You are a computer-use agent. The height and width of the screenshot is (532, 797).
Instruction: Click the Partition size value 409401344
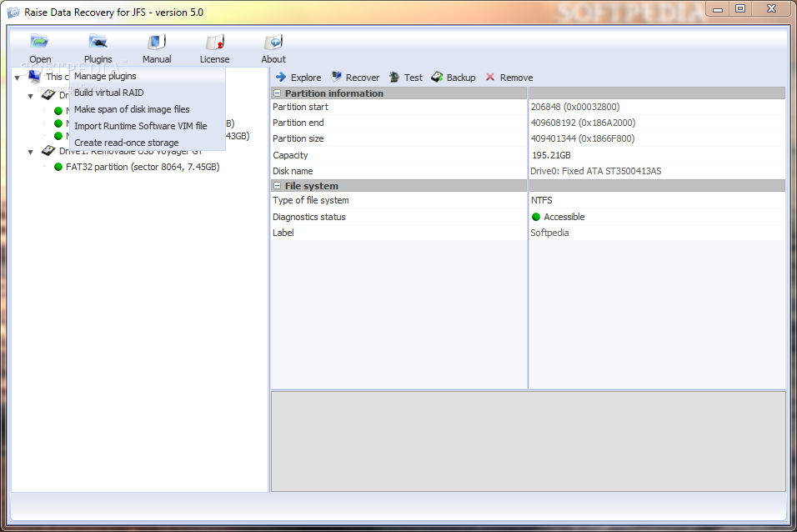pos(583,138)
